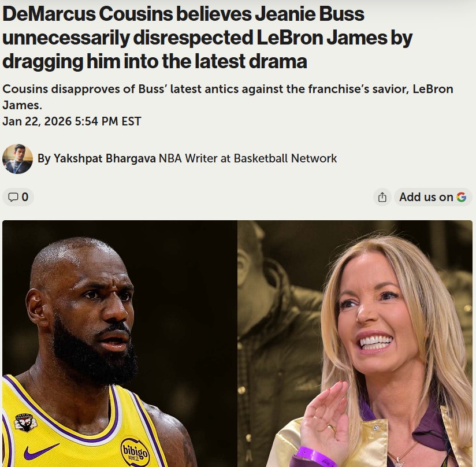Click the bibigo sponsor patch on the jersey
This screenshot has height=467, width=476.
click(x=135, y=453)
